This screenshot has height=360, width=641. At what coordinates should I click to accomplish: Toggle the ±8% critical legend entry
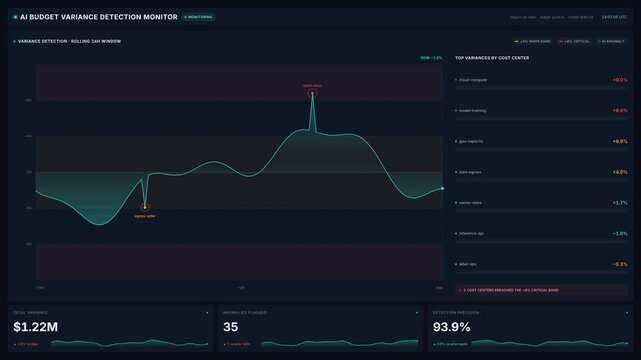(574, 41)
